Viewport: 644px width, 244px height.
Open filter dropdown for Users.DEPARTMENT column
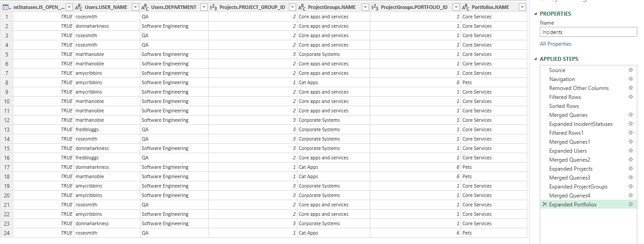[204, 7]
